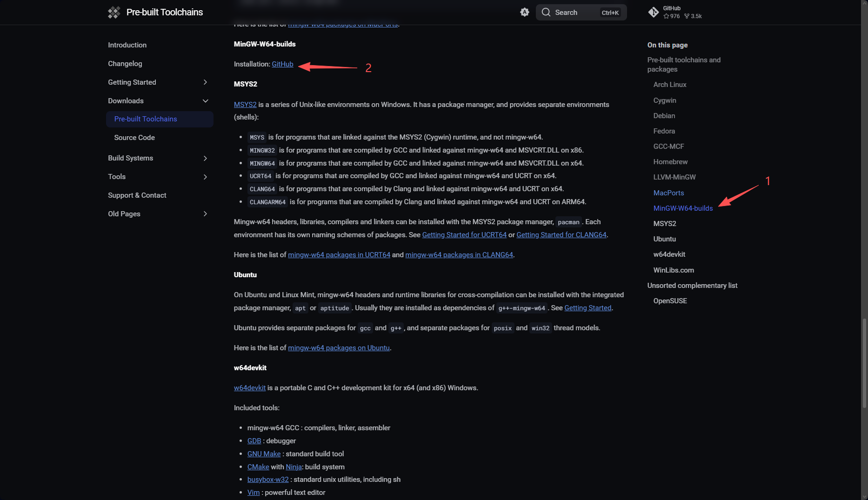Jump to MinGW-W64-builds in page contents
Screen dimensions: 868x500
pyautogui.click(x=683, y=208)
